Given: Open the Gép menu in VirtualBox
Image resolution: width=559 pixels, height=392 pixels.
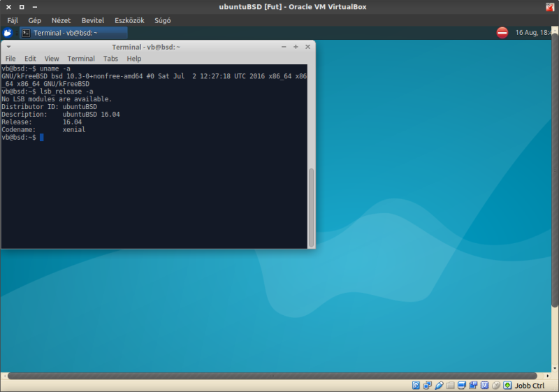Looking at the screenshot, I should (34, 20).
